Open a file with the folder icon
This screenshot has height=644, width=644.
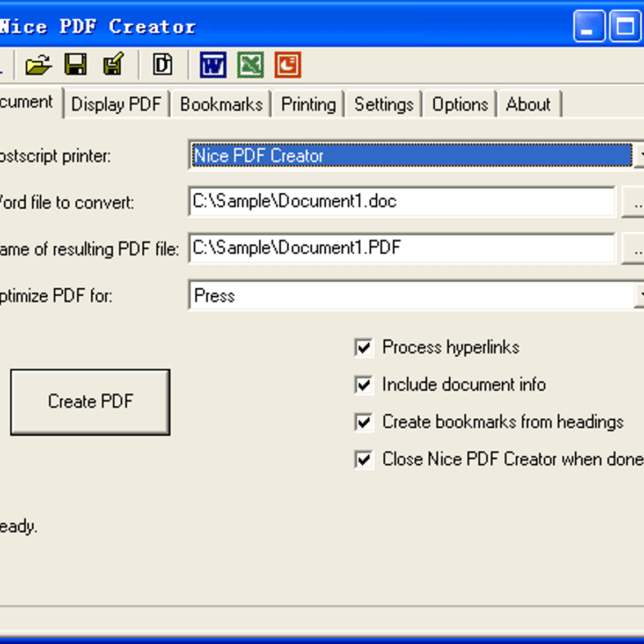(x=39, y=65)
